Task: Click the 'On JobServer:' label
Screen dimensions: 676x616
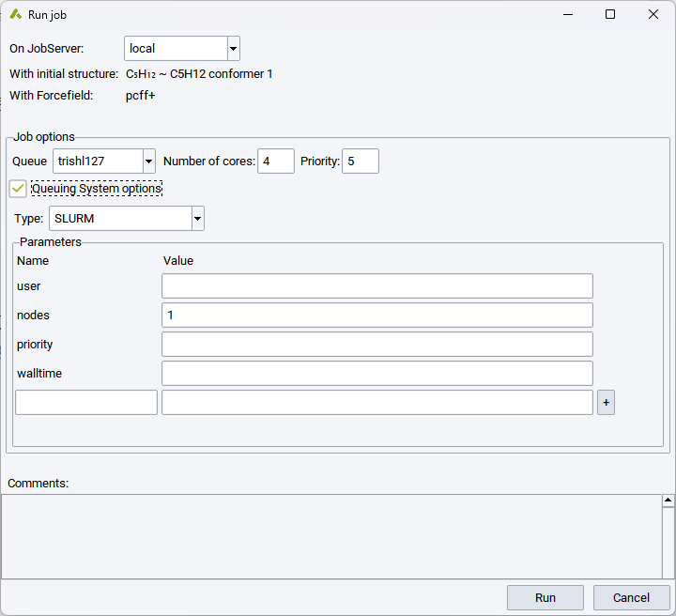Action: (x=47, y=48)
